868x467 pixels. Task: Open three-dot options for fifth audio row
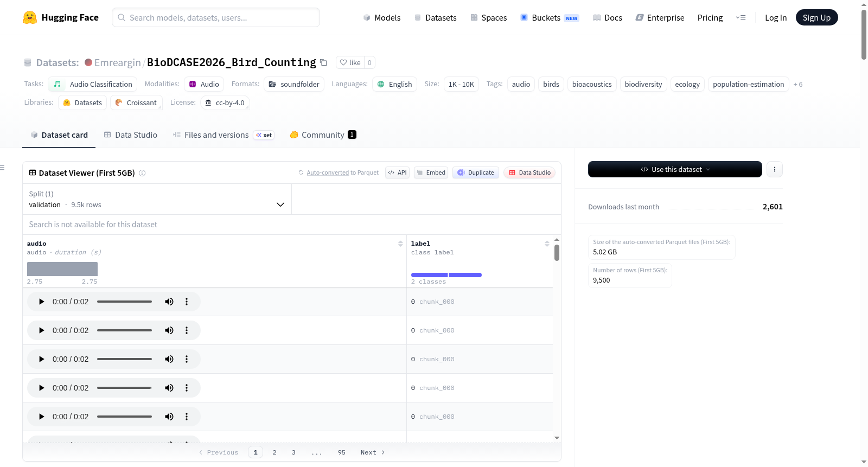pyautogui.click(x=187, y=417)
